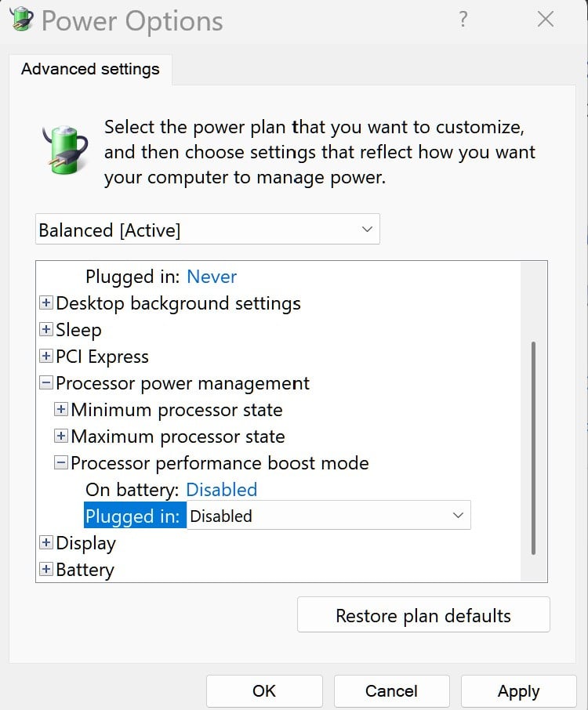This screenshot has width=588, height=710.
Task: Collapse Processor performance boost mode node
Action: (x=60, y=463)
